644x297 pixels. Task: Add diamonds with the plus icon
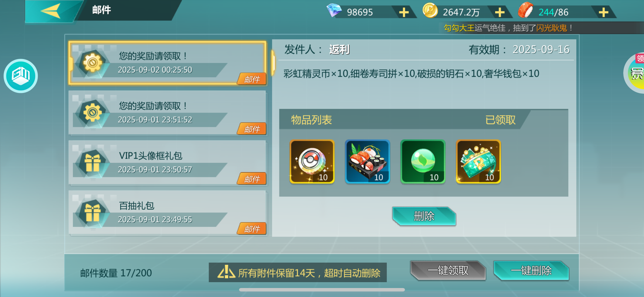pyautogui.click(x=404, y=12)
